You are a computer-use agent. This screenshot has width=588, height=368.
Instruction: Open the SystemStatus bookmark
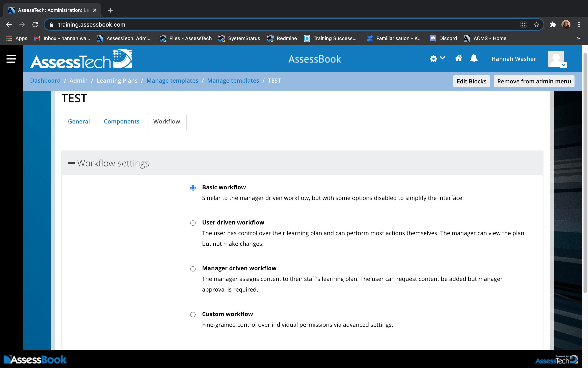(239, 38)
